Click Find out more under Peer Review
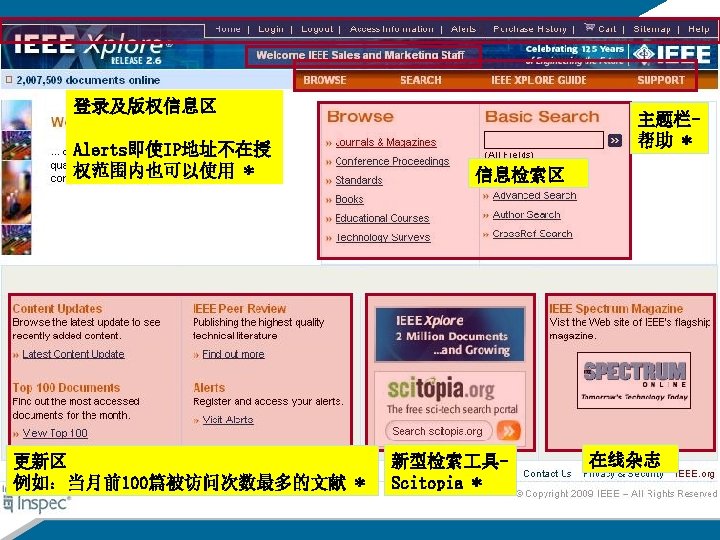The height and width of the screenshot is (540, 720). click(x=233, y=354)
